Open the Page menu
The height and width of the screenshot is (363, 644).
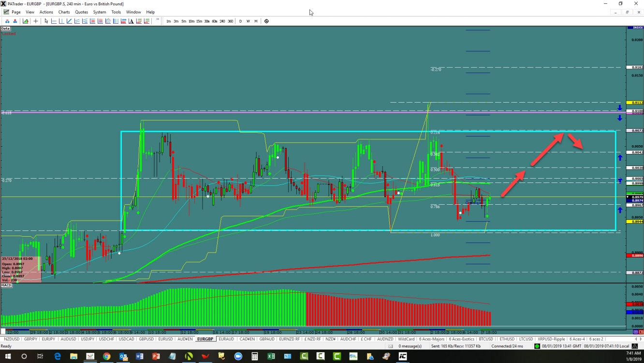[x=16, y=12]
